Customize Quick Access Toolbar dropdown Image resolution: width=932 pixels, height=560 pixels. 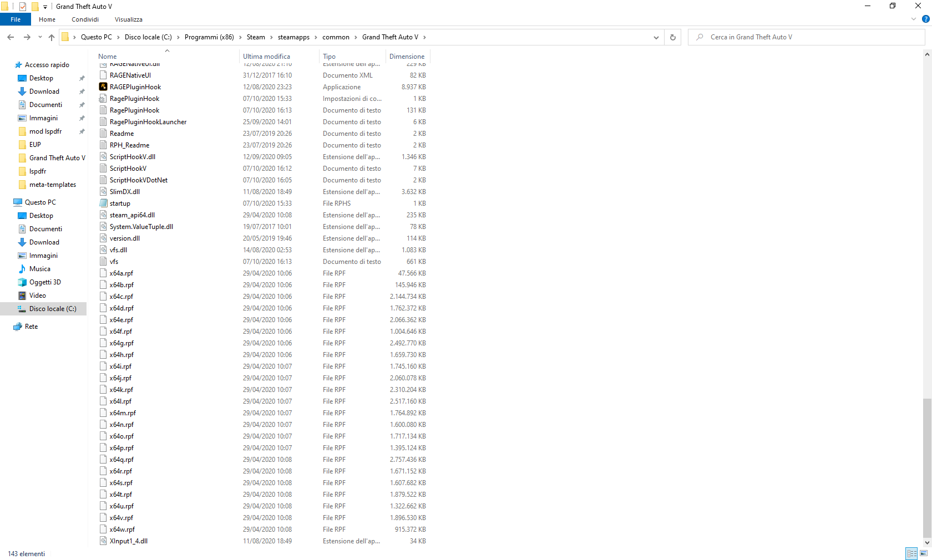pyautogui.click(x=45, y=7)
